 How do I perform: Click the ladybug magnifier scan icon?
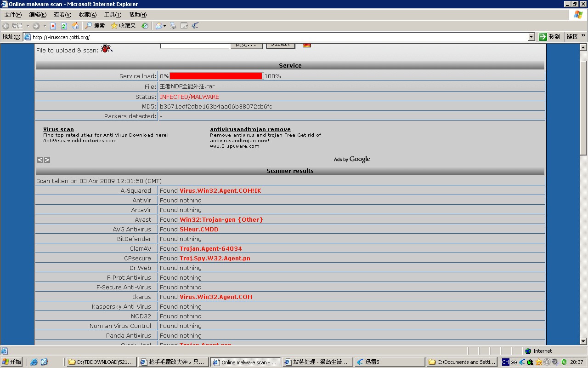click(x=107, y=48)
